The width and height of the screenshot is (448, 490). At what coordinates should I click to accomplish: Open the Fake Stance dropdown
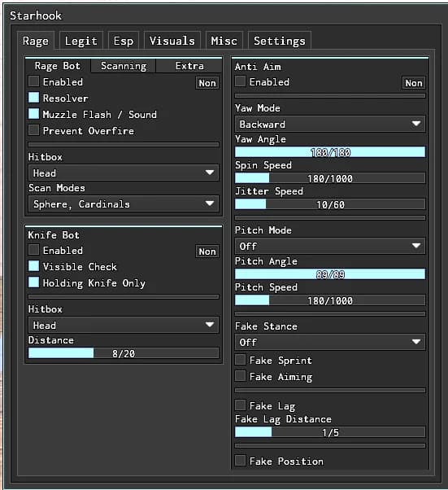point(330,342)
